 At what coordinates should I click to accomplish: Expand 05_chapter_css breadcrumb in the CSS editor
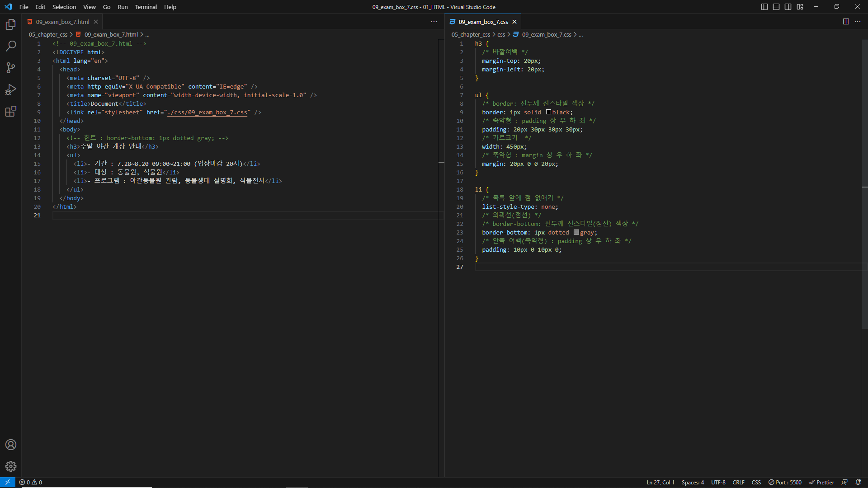470,34
